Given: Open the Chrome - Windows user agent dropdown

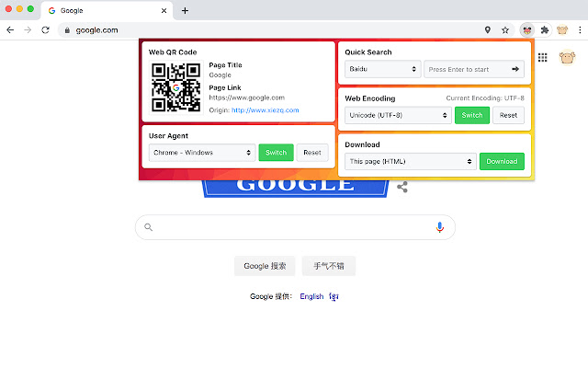Looking at the screenshot, I should coord(202,153).
